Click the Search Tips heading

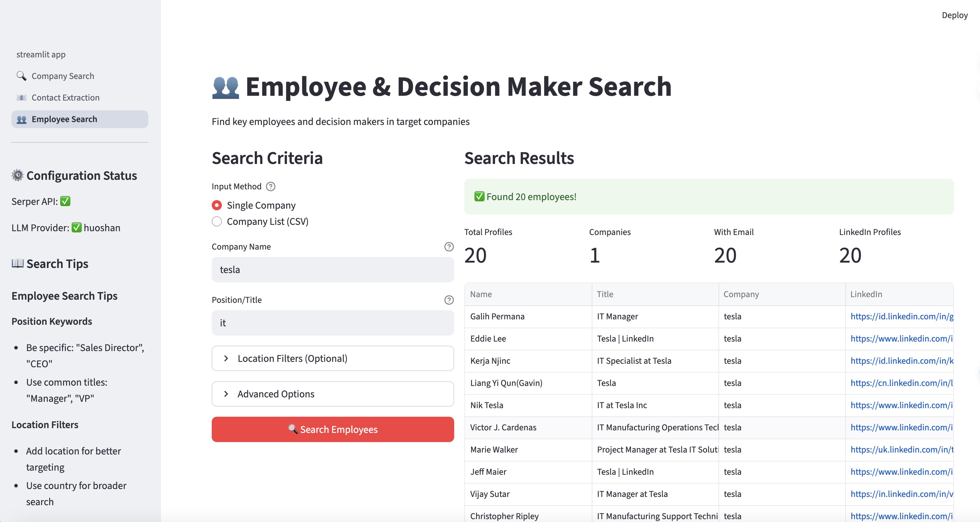pyautogui.click(x=50, y=264)
